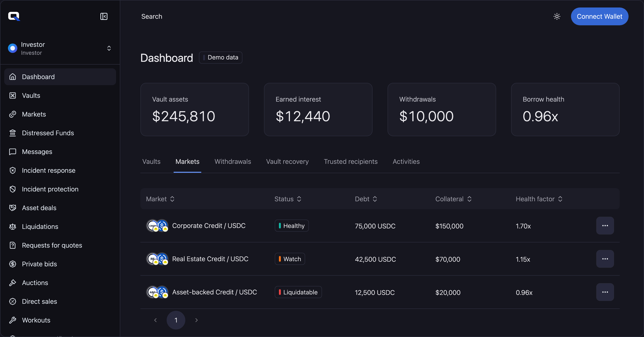Open the Messages chat icon
Image resolution: width=644 pixels, height=337 pixels.
[x=13, y=152]
